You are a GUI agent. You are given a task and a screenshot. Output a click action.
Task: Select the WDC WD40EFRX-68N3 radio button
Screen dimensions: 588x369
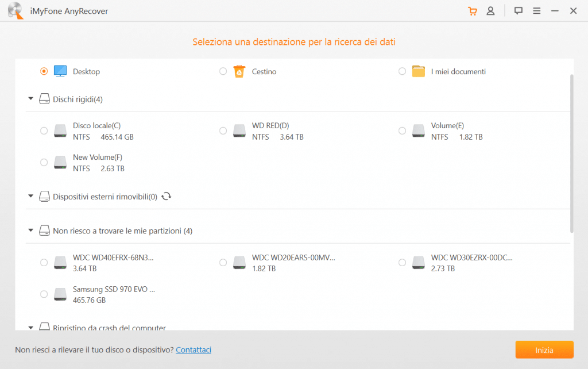pyautogui.click(x=44, y=263)
